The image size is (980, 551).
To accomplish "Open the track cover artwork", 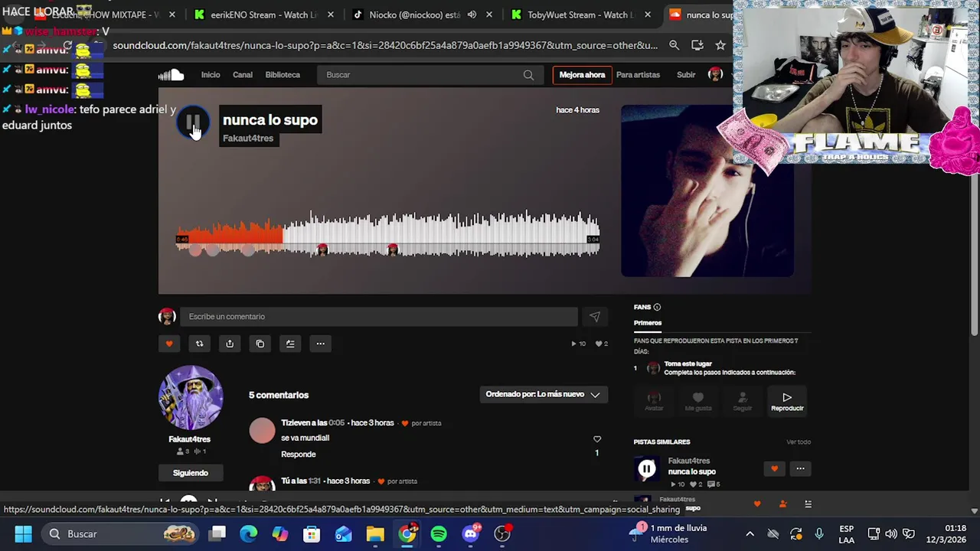I will (707, 191).
